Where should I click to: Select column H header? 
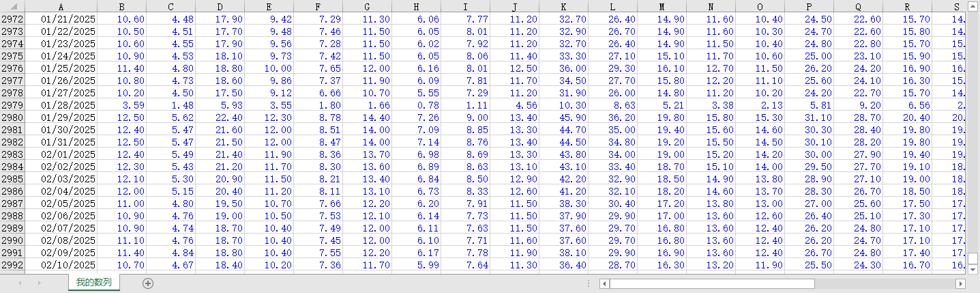pyautogui.click(x=416, y=6)
